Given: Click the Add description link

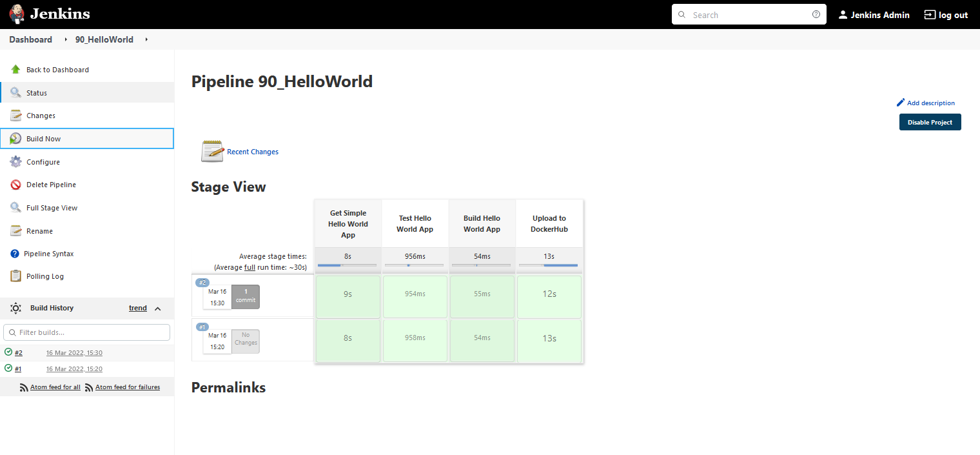Looking at the screenshot, I should pyautogui.click(x=930, y=103).
